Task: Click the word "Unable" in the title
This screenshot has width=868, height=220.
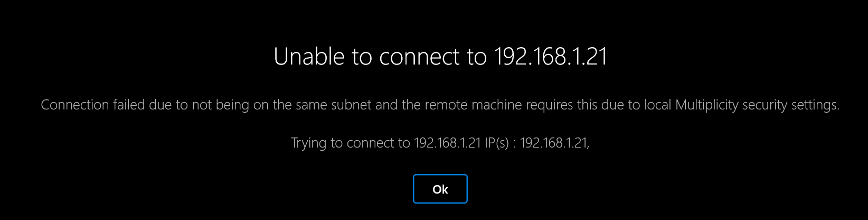Action: [x=309, y=57]
